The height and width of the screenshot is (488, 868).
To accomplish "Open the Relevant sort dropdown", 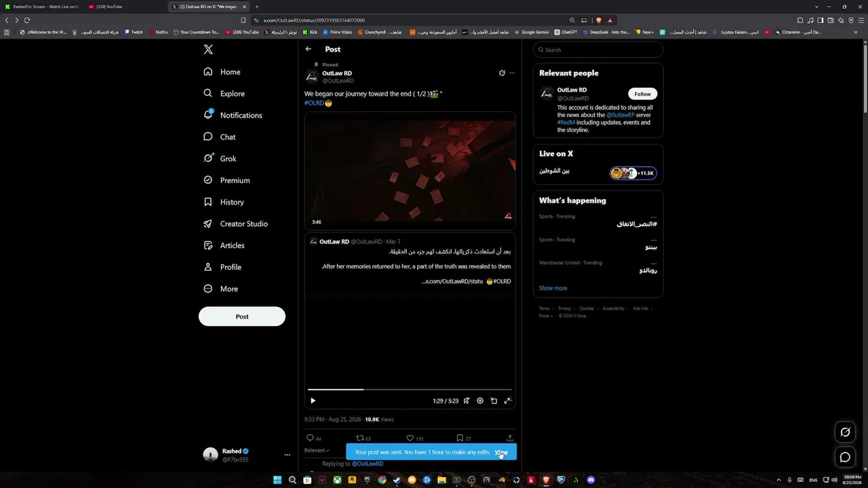I will pos(317,450).
